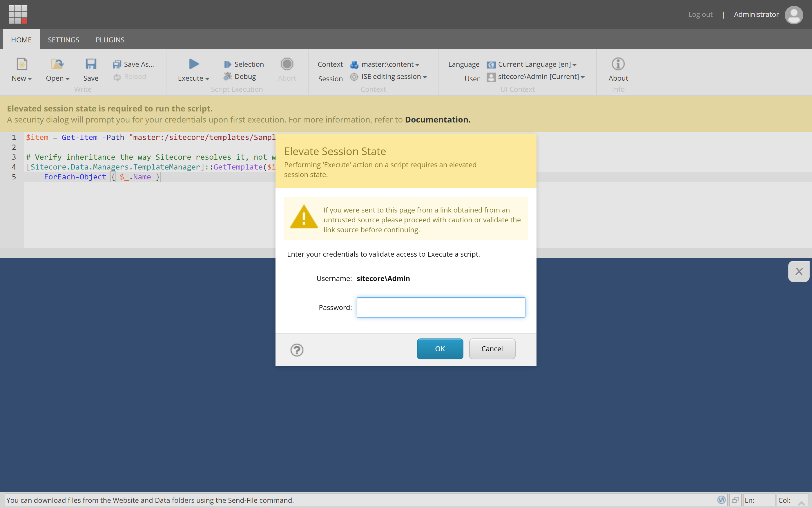
Task: Click the Administrator user name text
Action: tap(756, 15)
